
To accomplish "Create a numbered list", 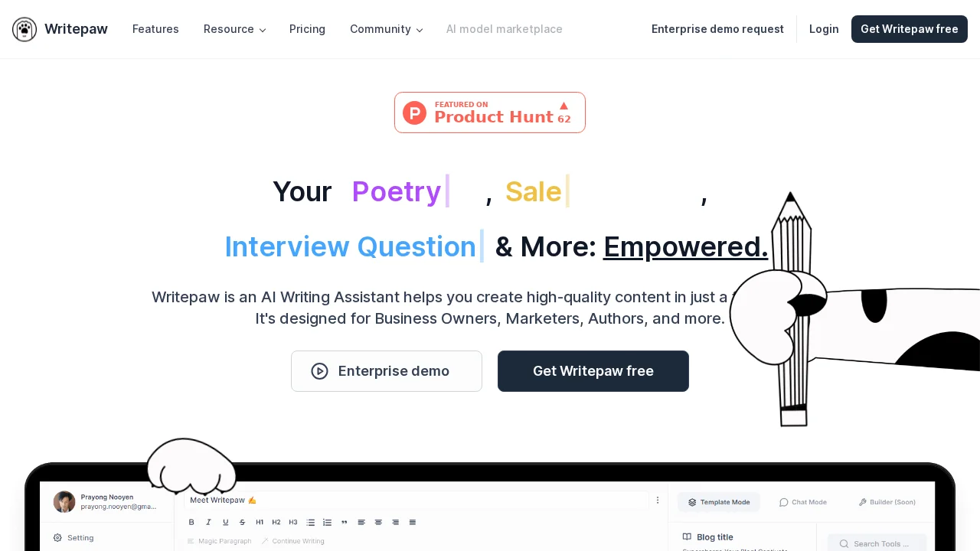I will click(x=327, y=522).
